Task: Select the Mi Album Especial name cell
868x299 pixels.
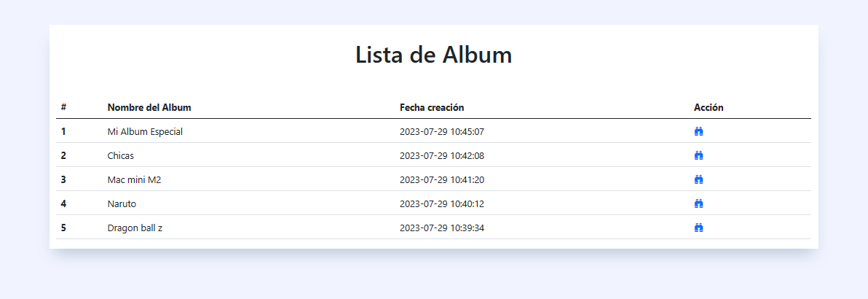Action: 145,131
